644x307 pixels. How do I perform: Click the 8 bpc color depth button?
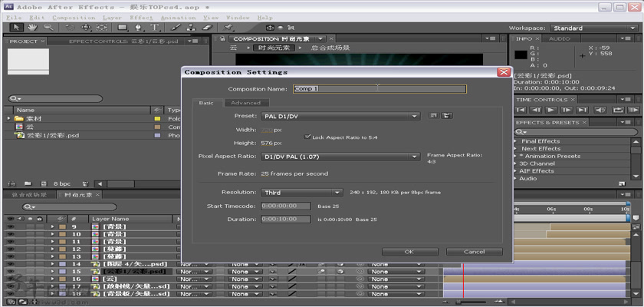[x=62, y=183]
